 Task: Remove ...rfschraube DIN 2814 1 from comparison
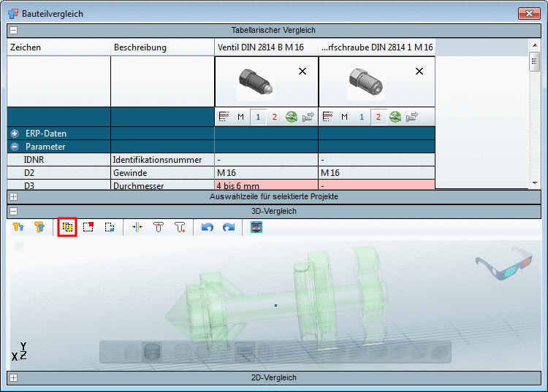click(419, 72)
